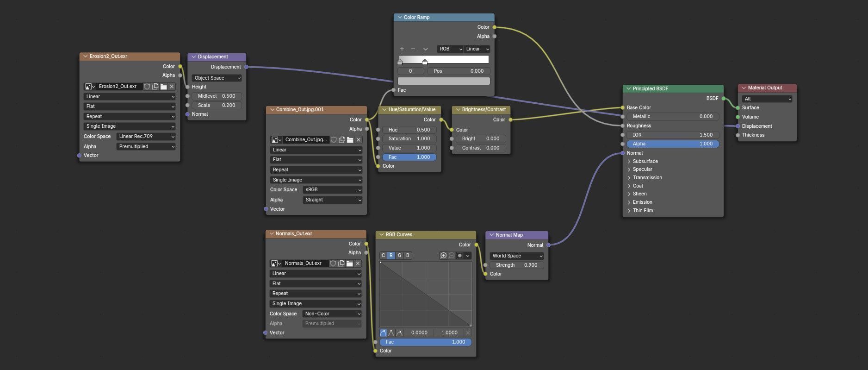Click Strength field in Normal Map node
The height and width of the screenshot is (370, 868).
(517, 265)
